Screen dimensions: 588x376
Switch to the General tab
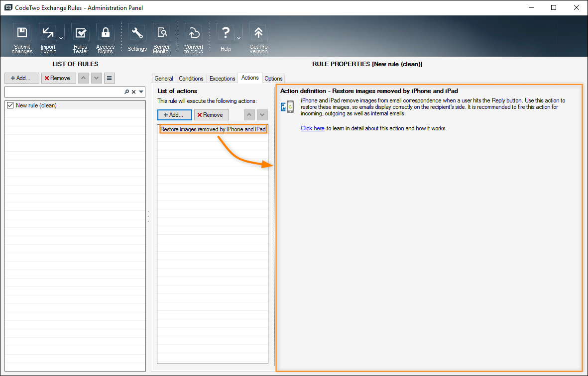pyautogui.click(x=164, y=78)
